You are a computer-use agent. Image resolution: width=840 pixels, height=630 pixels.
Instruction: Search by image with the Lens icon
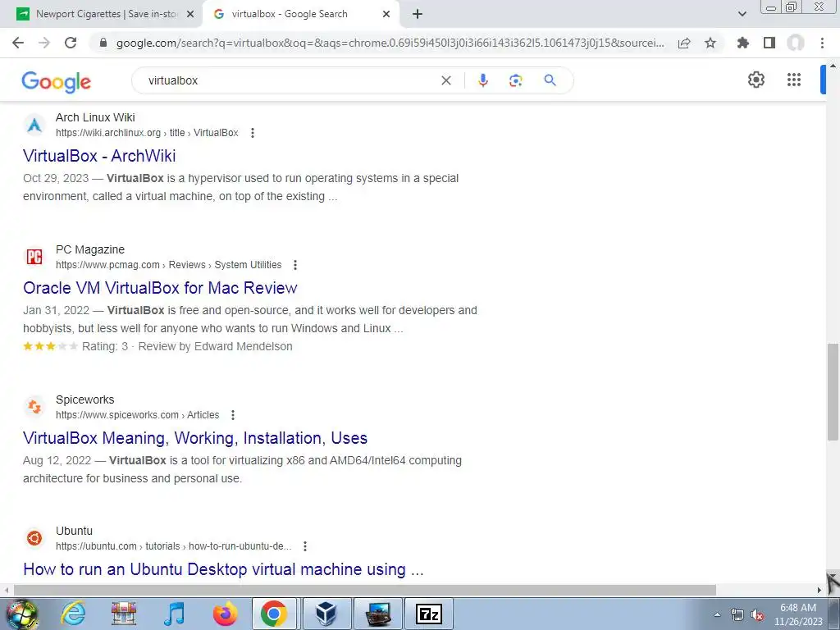(x=515, y=80)
